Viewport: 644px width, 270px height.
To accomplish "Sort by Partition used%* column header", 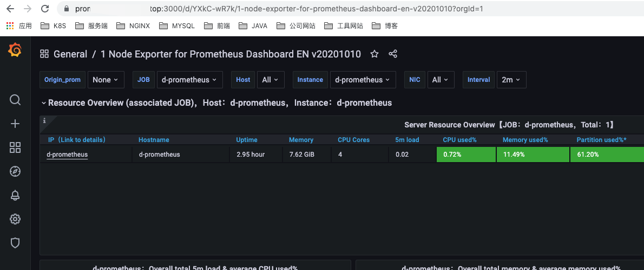I will 601,140.
